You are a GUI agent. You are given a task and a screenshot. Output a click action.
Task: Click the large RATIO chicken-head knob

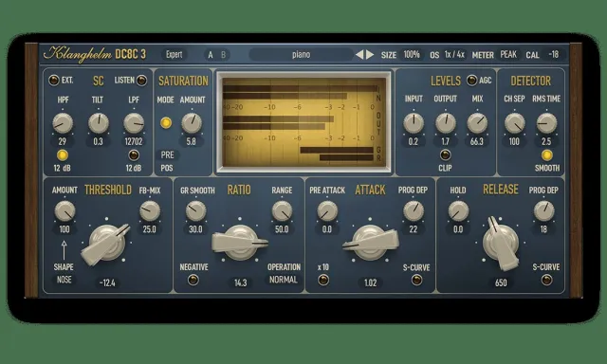pos(240,243)
